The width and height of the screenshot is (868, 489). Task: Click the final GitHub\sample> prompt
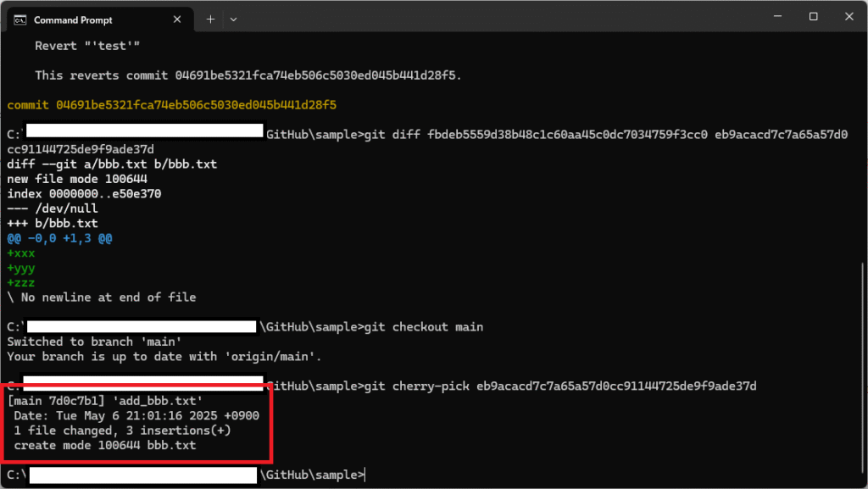click(312, 475)
